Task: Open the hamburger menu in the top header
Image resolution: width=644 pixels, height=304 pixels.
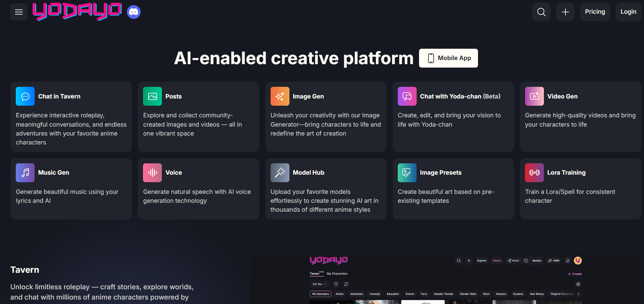Action: coord(19,12)
